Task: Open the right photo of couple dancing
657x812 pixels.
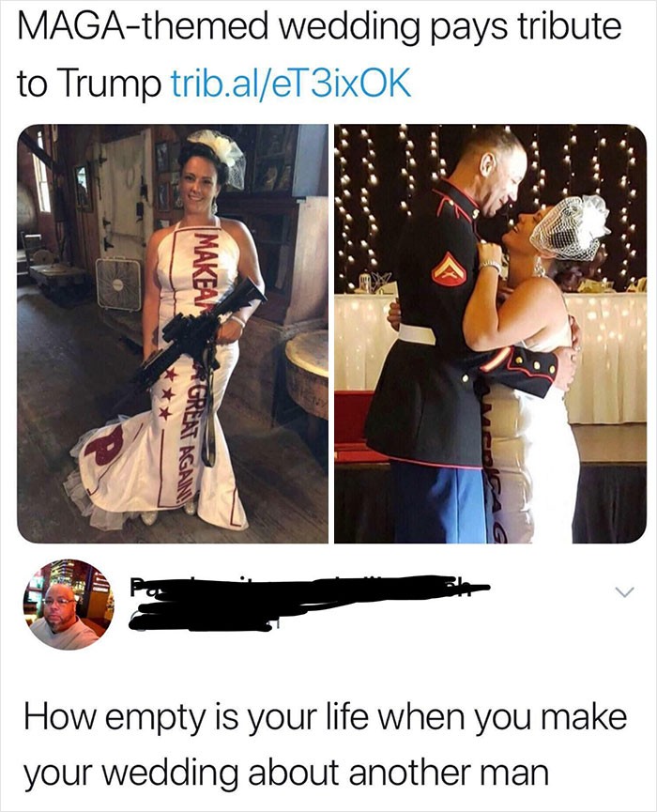Action: coord(490,334)
